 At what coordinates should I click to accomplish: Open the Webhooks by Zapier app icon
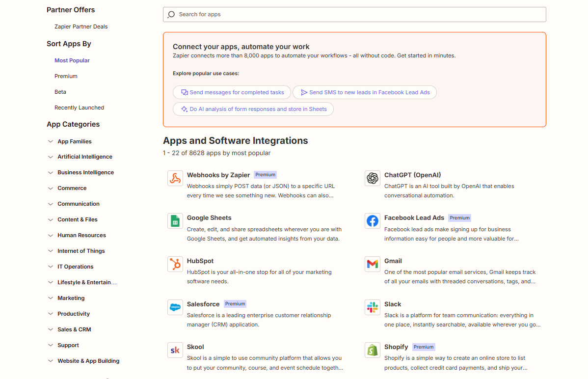point(175,178)
